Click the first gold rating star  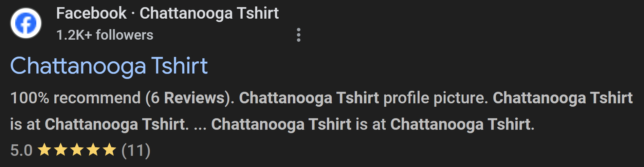pyautogui.click(x=44, y=150)
